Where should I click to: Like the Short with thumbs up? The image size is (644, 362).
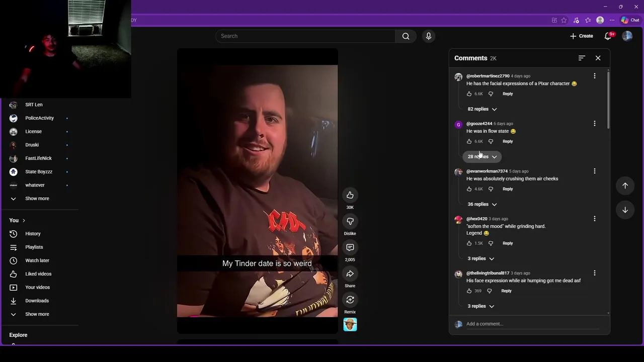coord(350,195)
